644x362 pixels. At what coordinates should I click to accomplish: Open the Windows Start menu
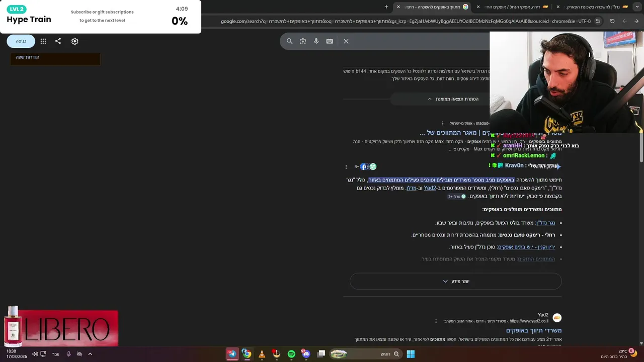[411, 354]
